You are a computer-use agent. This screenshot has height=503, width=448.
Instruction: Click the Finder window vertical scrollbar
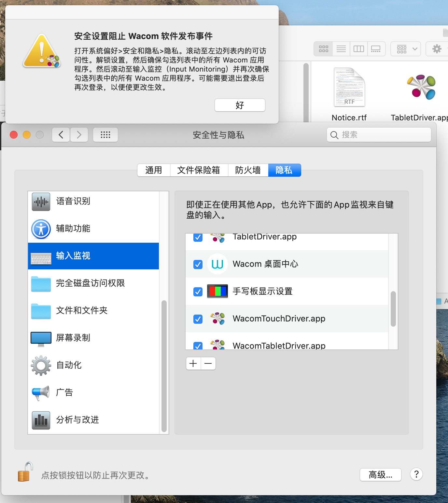[x=306, y=93]
